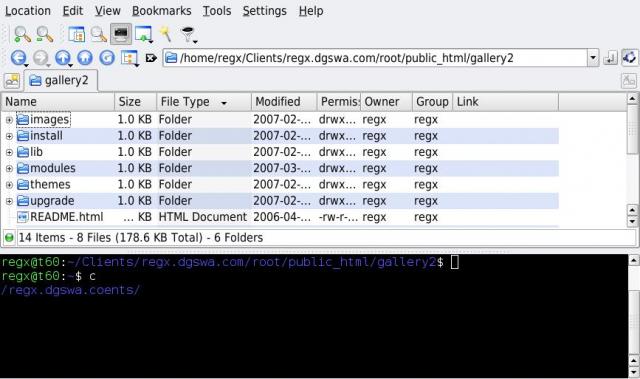Open a new tab with the tab icon
The image size is (640, 379).
12,81
